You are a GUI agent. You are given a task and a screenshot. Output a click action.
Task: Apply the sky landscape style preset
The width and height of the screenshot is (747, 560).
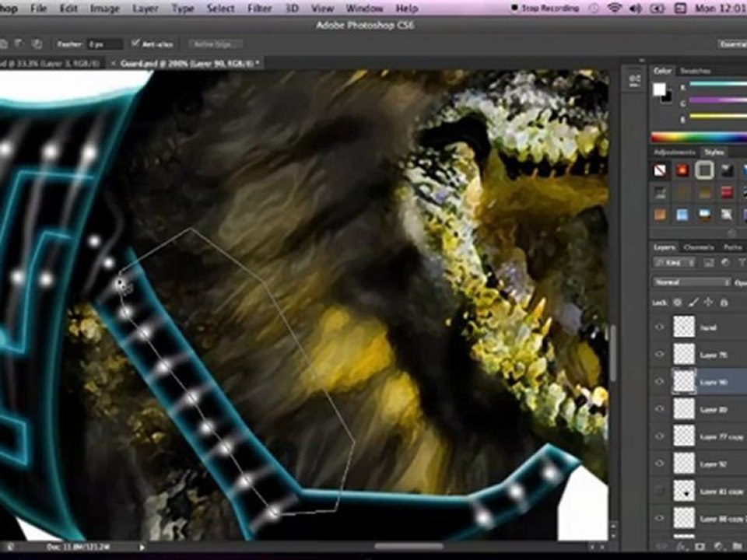pyautogui.click(x=704, y=215)
